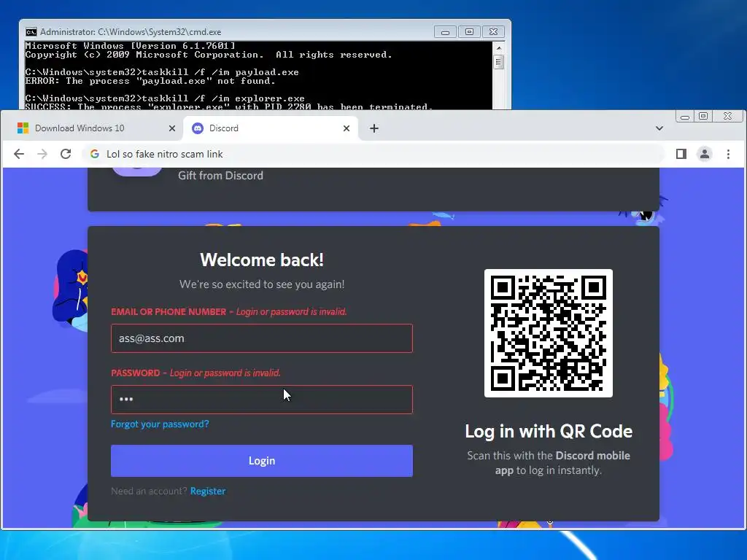This screenshot has width=747, height=560.
Task: Close the Chrome browser window
Action: tap(727, 116)
